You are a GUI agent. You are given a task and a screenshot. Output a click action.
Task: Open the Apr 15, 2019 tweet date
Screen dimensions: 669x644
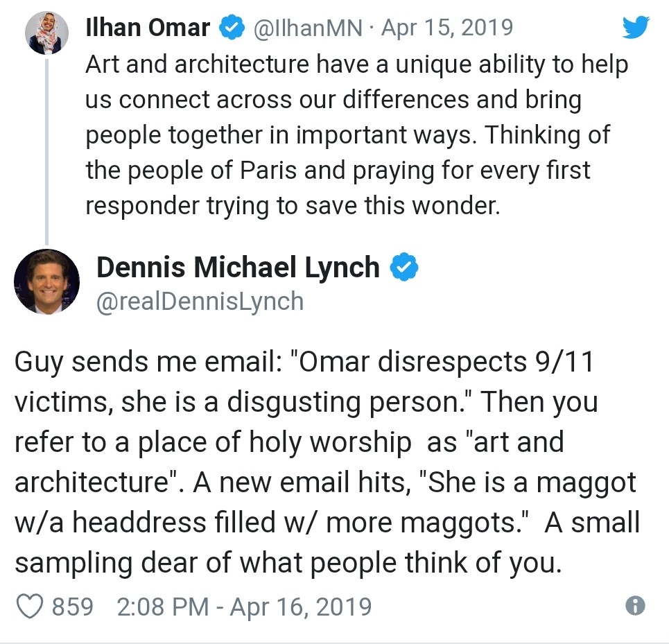coord(446,27)
